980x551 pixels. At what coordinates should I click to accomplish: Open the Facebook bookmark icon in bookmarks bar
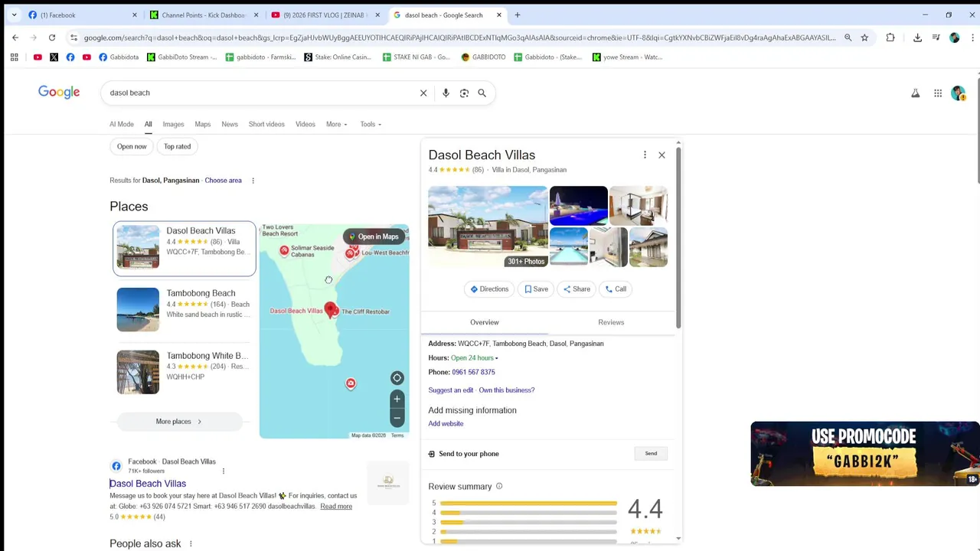[70, 57]
